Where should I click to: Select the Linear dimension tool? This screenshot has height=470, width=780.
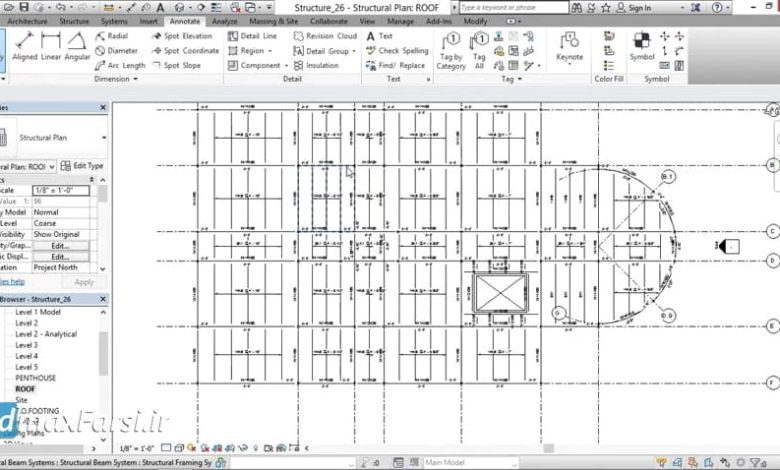pyautogui.click(x=50, y=46)
